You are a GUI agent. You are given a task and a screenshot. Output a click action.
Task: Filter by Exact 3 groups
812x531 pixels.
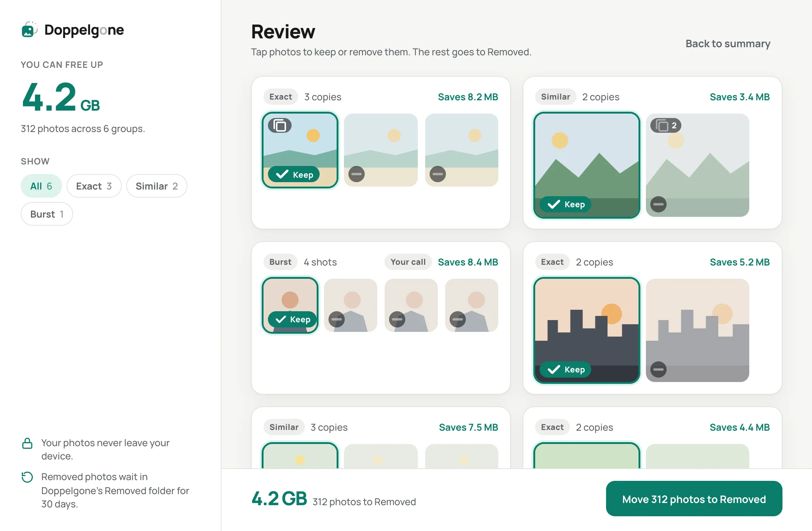pyautogui.click(x=94, y=186)
